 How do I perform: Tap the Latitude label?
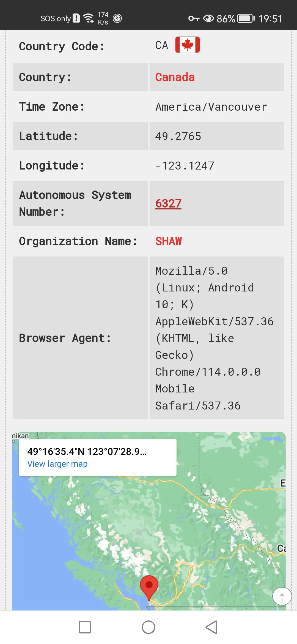48,136
